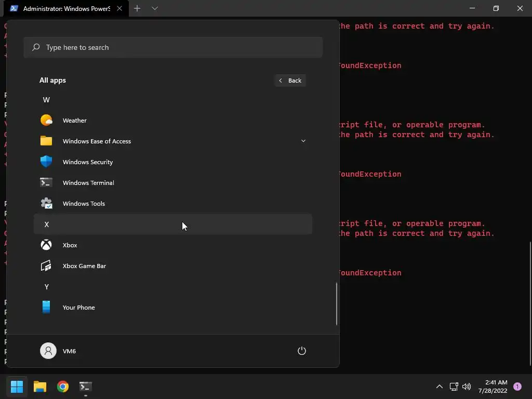Select the Administrator: Windows PowerShell tab
Screen dimensions: 532x399
tap(66, 8)
